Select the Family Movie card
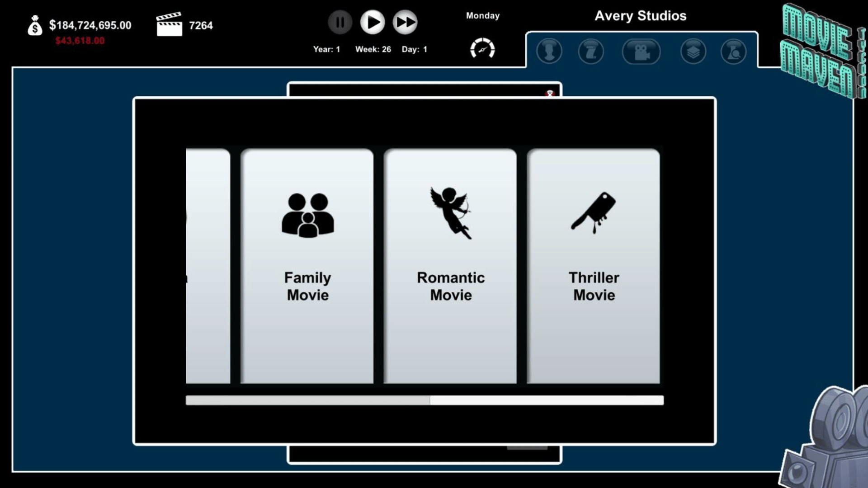 pyautogui.click(x=307, y=266)
